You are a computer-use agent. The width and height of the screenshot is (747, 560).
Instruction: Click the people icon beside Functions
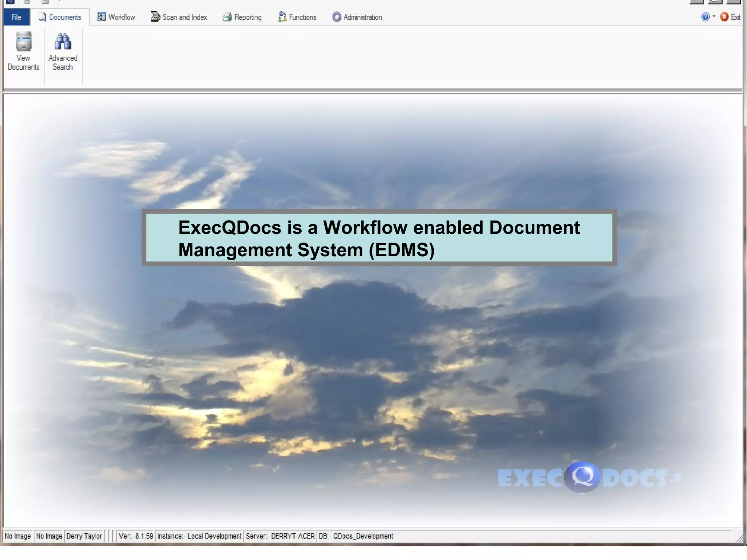282,17
